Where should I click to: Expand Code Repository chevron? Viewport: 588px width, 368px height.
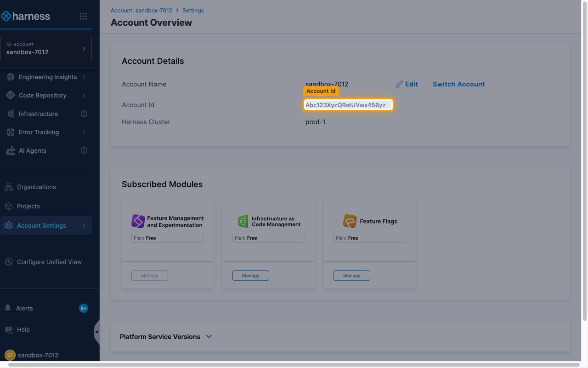pos(84,95)
